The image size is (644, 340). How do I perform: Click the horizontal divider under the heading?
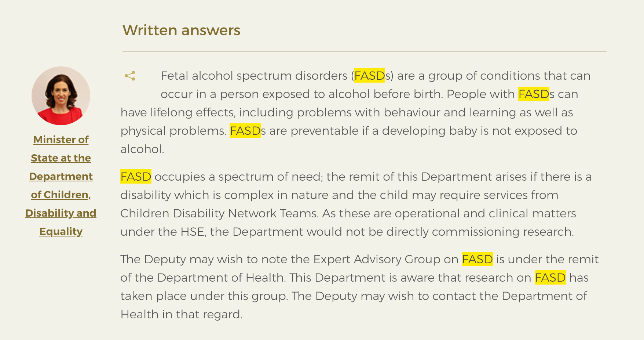(364, 51)
